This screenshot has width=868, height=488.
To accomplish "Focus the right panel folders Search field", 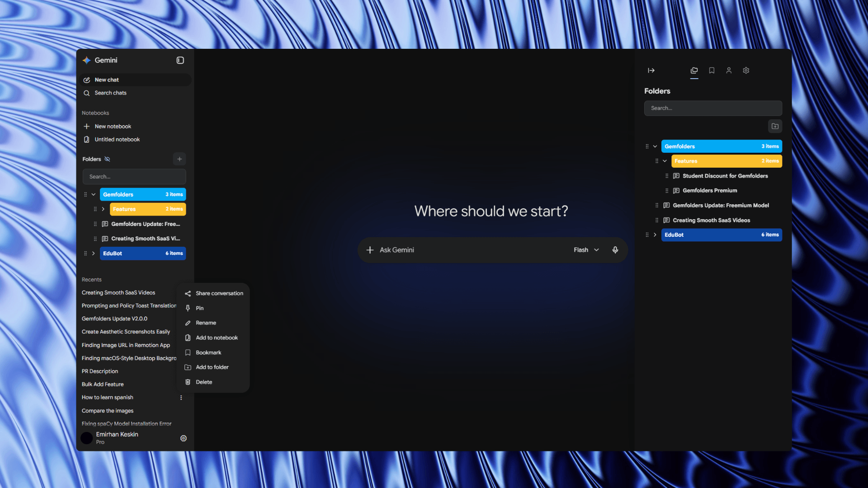I will [713, 108].
